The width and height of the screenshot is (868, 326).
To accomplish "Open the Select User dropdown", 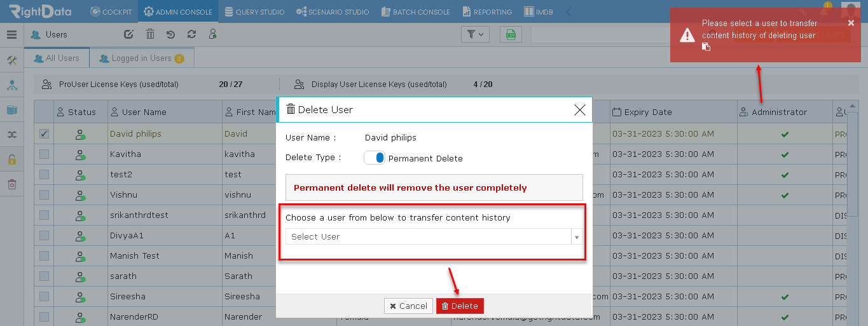I will (x=434, y=236).
